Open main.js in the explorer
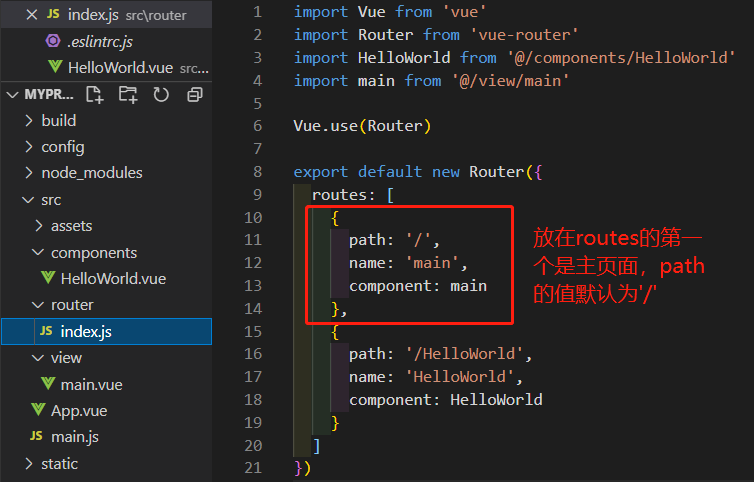 coord(75,437)
